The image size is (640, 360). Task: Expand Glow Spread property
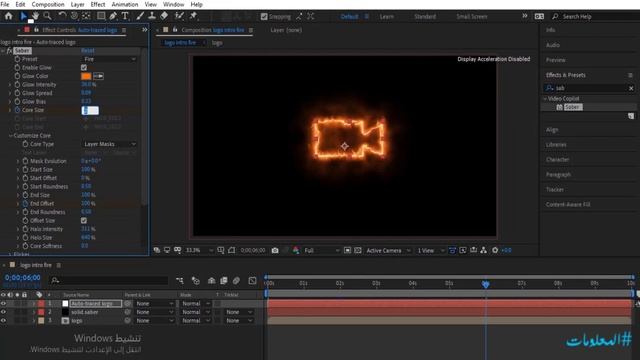click(x=10, y=93)
